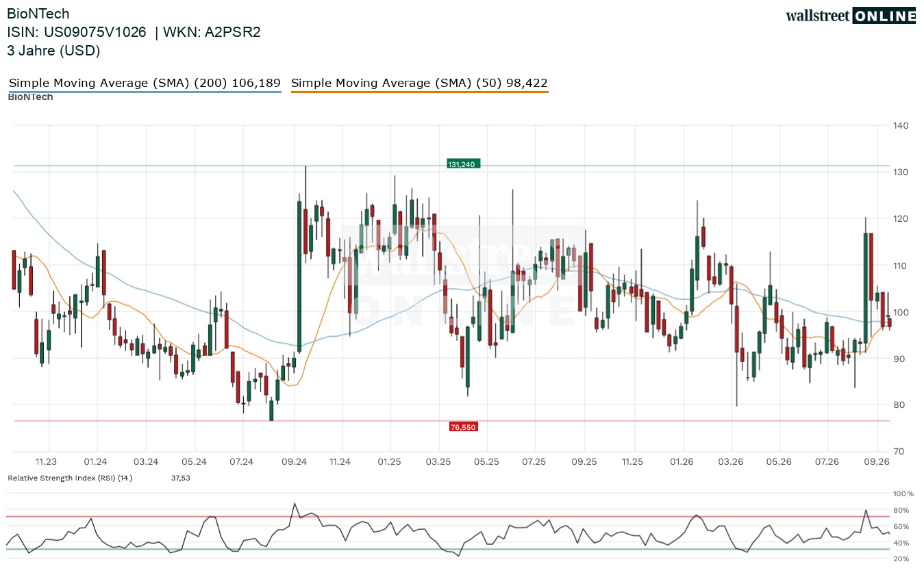Toggle the SMA (200) legend entry
This screenshot has width=924, height=577.
[x=145, y=84]
